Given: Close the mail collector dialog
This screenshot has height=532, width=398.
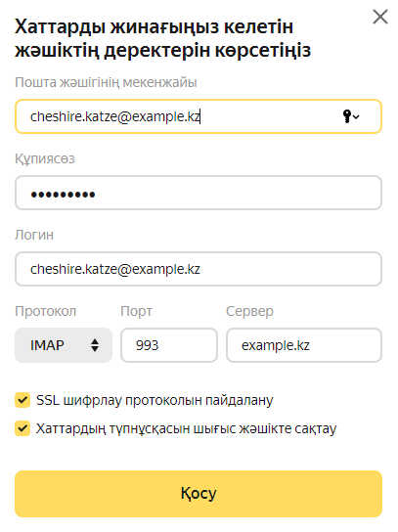Looking at the screenshot, I should click(x=380, y=17).
